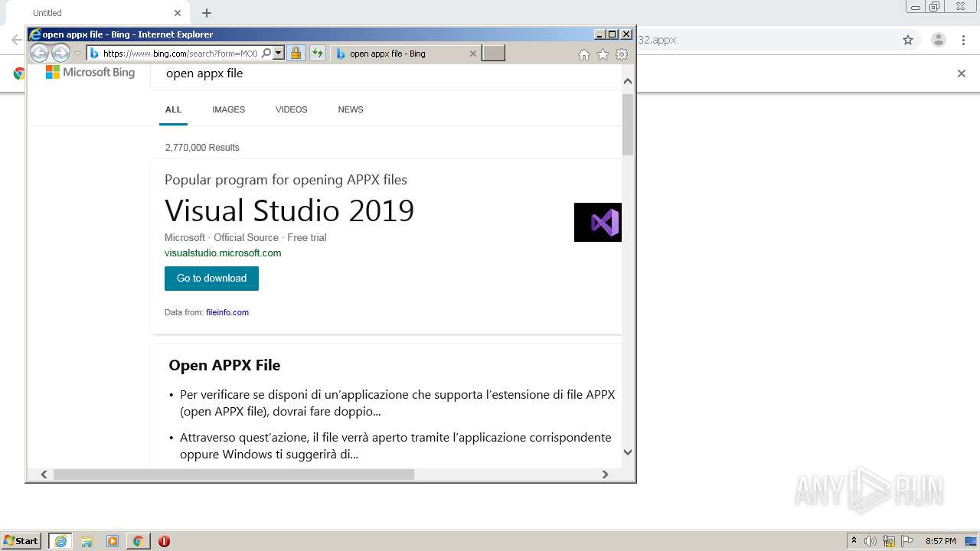This screenshot has width=980, height=551.
Task: Dismiss the Chrome infobar with X
Action: click(x=962, y=73)
